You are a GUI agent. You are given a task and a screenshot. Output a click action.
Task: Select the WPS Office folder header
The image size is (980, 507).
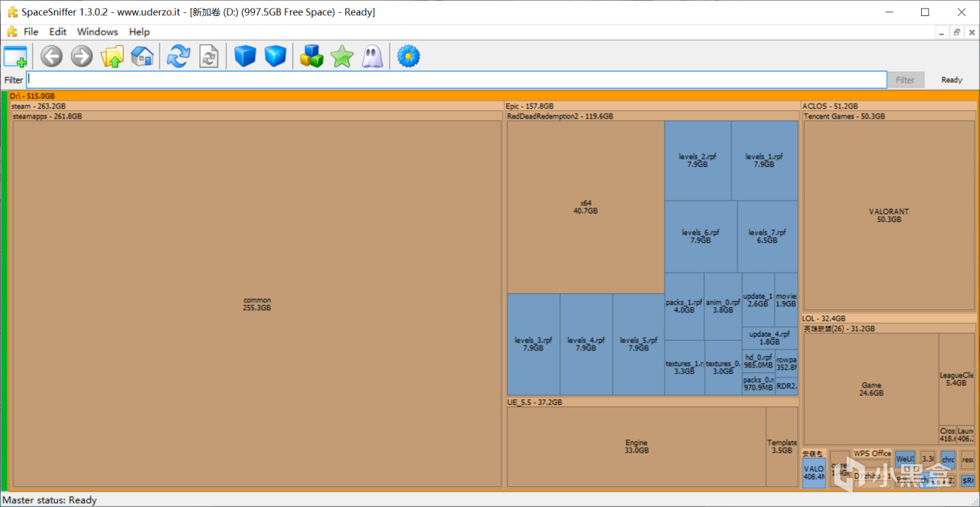[x=873, y=453]
